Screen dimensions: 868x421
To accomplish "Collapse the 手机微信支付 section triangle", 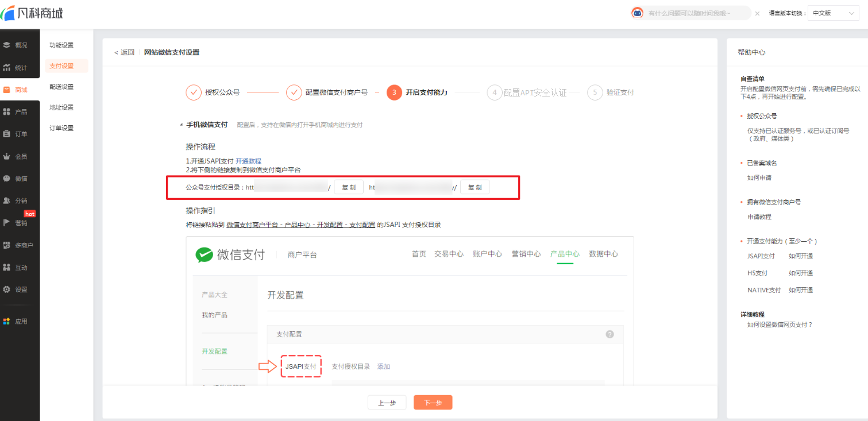I will tap(181, 125).
